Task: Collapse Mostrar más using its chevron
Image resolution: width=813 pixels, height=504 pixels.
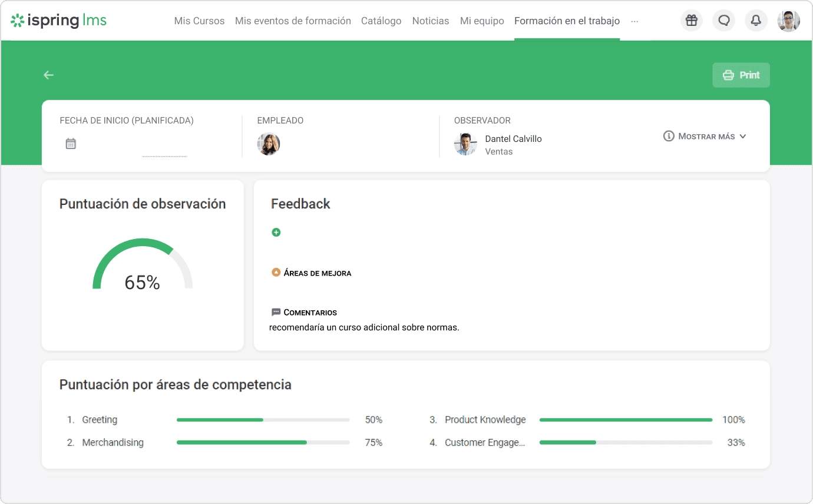Action: 743,135
